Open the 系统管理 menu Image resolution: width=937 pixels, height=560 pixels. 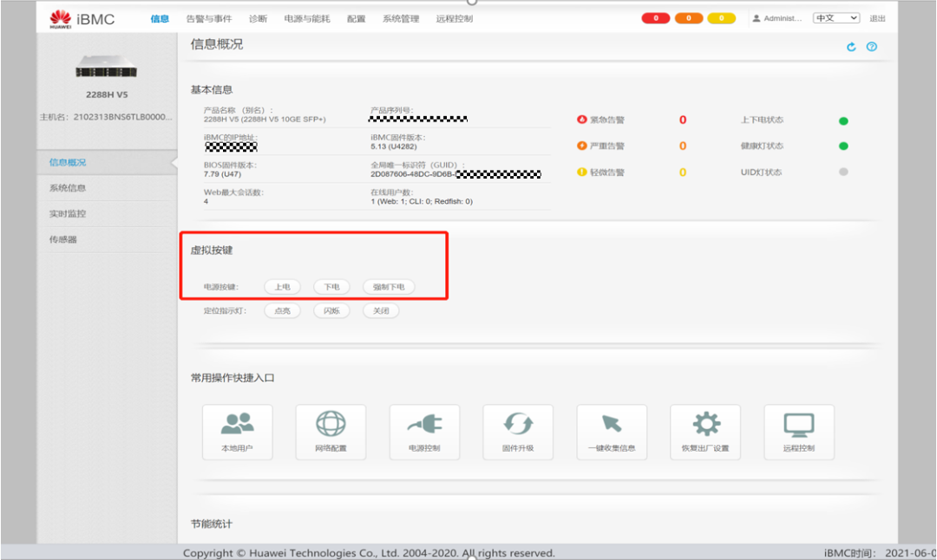pyautogui.click(x=400, y=18)
